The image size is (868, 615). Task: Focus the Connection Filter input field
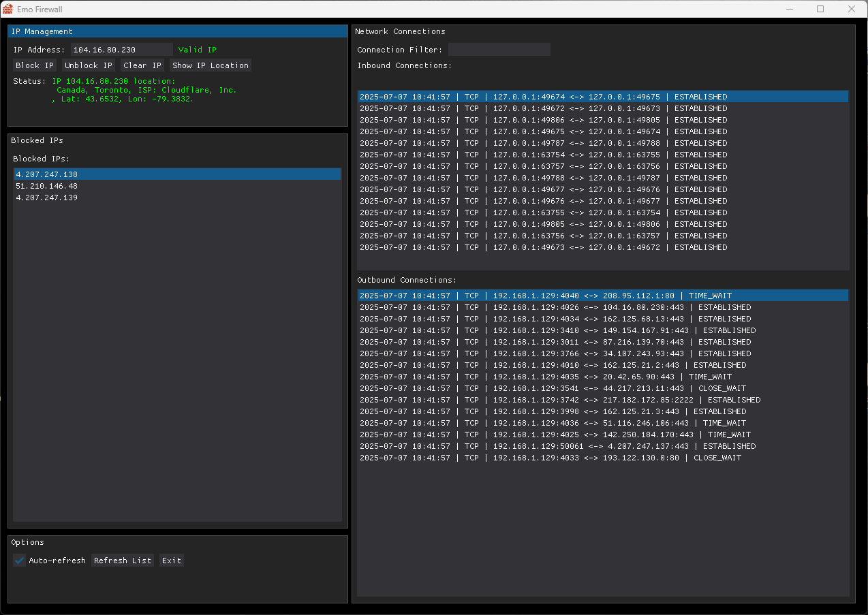point(499,50)
